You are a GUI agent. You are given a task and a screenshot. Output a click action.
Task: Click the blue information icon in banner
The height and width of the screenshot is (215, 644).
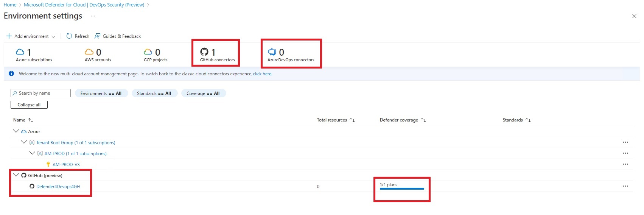click(x=11, y=73)
